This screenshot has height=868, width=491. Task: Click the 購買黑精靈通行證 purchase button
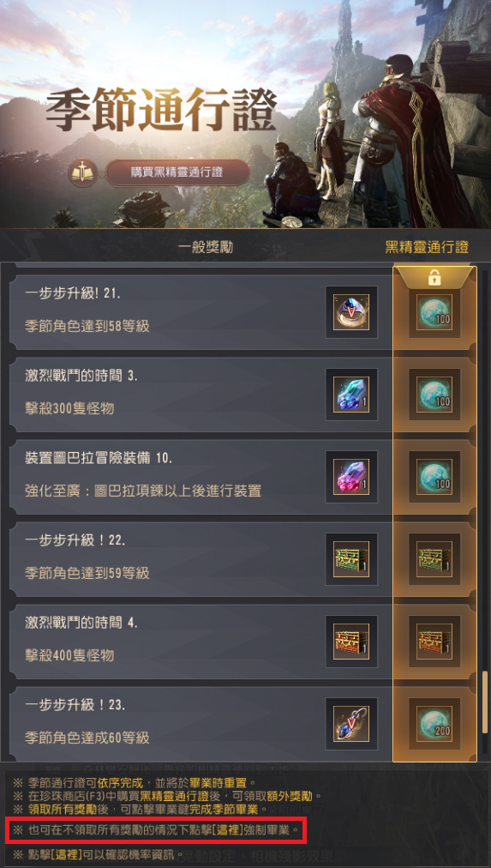(x=177, y=172)
